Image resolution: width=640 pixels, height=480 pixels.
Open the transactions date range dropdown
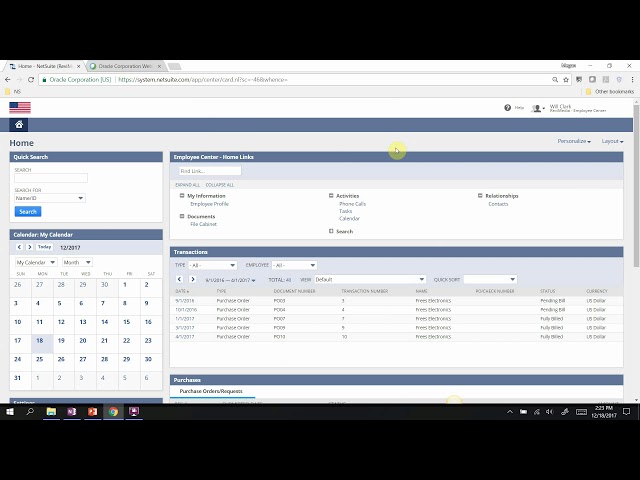[231, 280]
